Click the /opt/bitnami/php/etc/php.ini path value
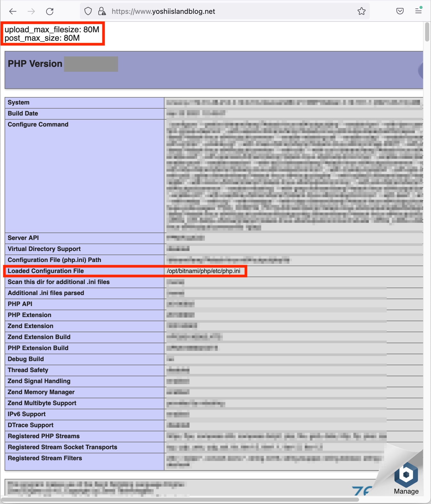The width and height of the screenshot is (431, 504). coord(204,271)
